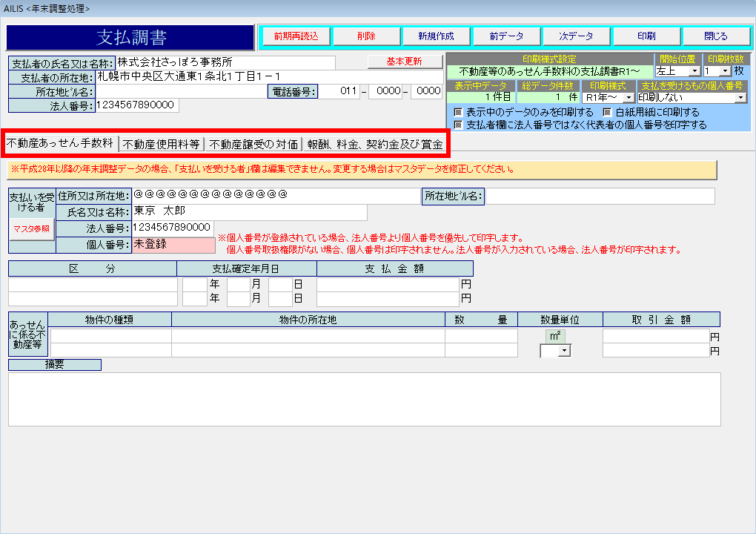Open the 開始位置 dropdown showing 左上

(694, 71)
